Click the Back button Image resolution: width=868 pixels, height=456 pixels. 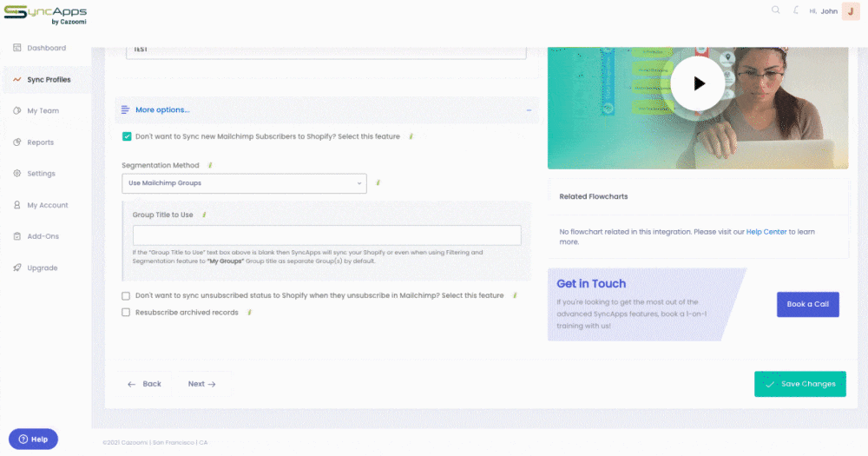click(144, 384)
